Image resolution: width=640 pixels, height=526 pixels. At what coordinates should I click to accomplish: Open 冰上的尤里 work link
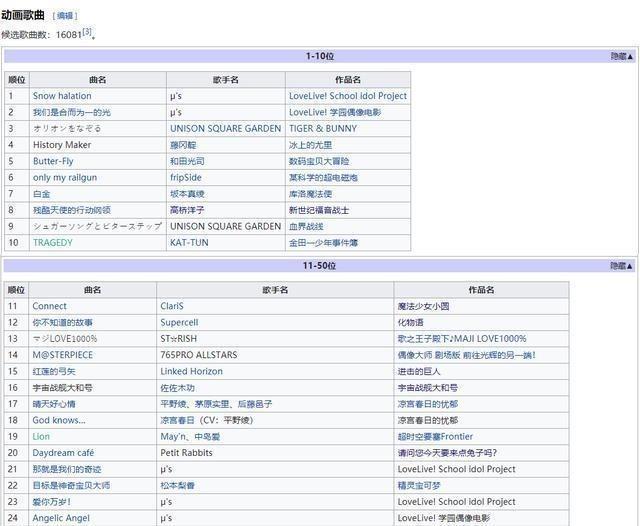pos(310,145)
